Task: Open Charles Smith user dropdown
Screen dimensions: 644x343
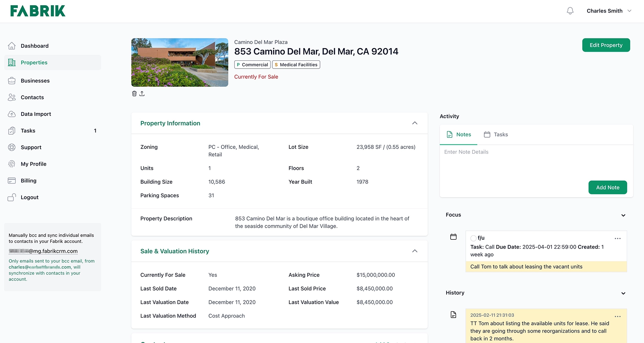Action: point(609,11)
